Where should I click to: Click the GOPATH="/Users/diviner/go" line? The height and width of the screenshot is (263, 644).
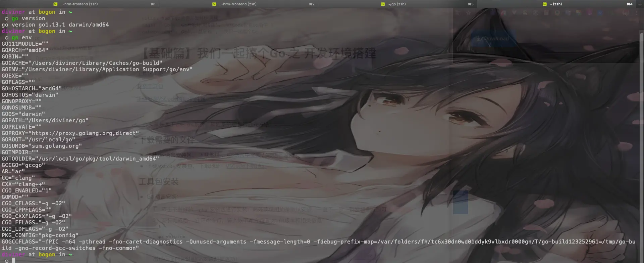tap(45, 121)
